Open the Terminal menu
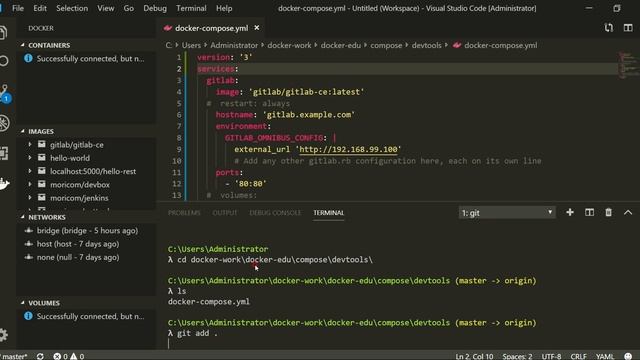The image size is (640, 360). [191, 8]
